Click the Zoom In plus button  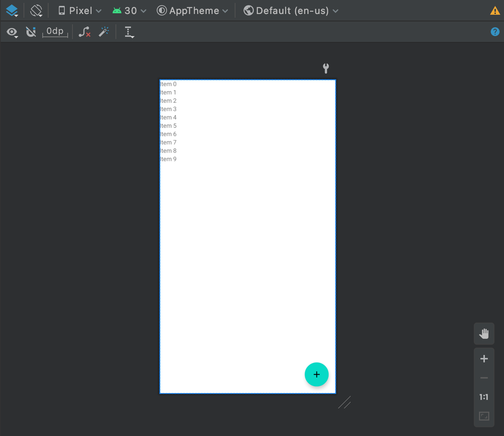click(x=484, y=359)
